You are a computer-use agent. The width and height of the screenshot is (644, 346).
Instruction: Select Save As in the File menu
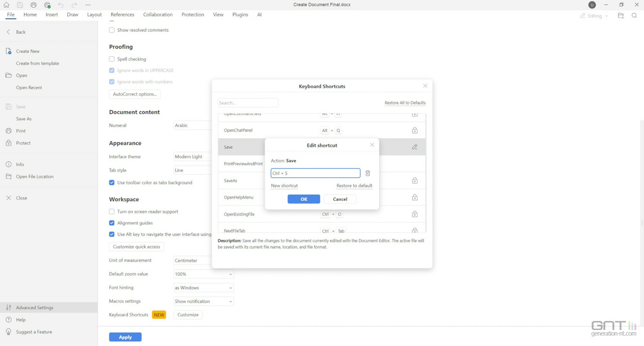pos(24,119)
